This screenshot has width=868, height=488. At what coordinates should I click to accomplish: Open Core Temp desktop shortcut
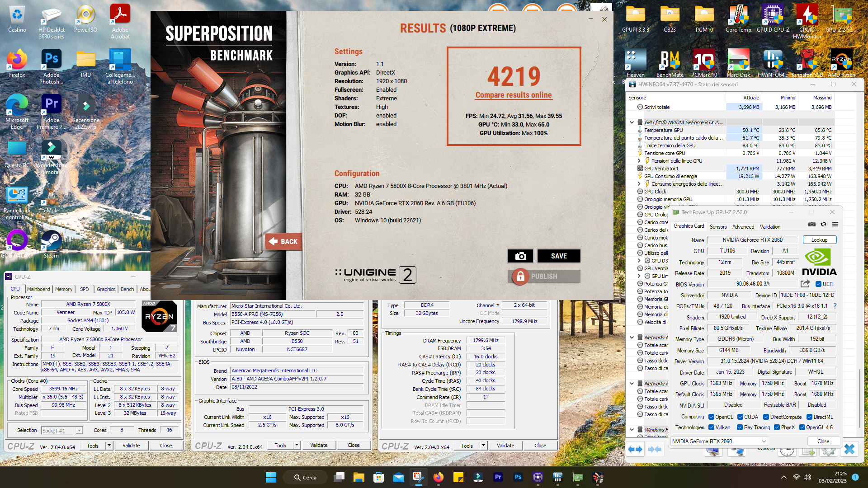[x=738, y=18]
